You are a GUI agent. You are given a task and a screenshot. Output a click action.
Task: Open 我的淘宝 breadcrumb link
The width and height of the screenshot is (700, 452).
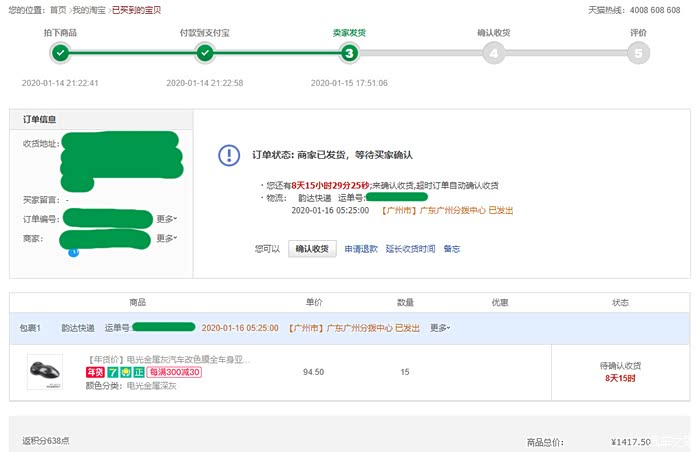88,9
